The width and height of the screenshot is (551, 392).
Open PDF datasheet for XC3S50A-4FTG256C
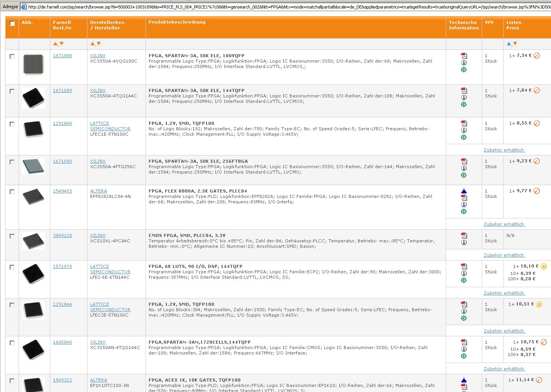point(464,161)
